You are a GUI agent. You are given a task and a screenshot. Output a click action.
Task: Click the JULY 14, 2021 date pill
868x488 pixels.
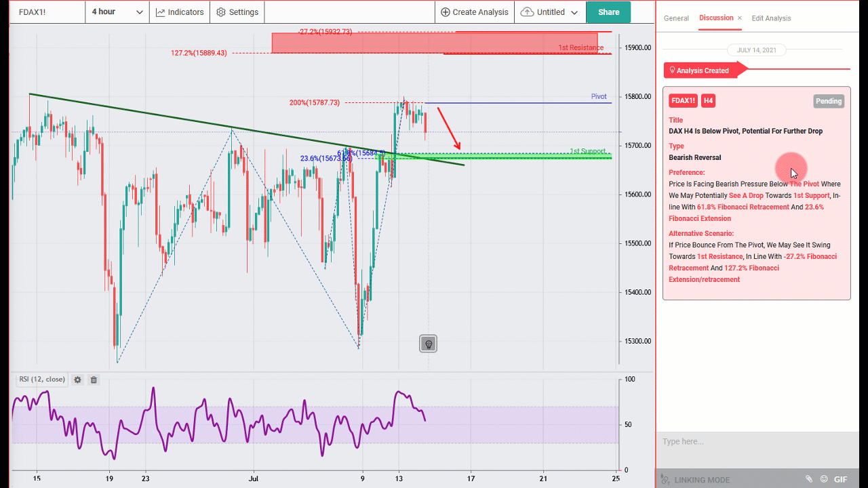(757, 50)
